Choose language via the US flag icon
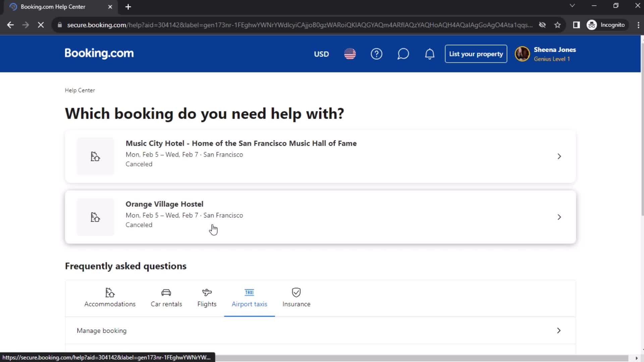 (350, 54)
